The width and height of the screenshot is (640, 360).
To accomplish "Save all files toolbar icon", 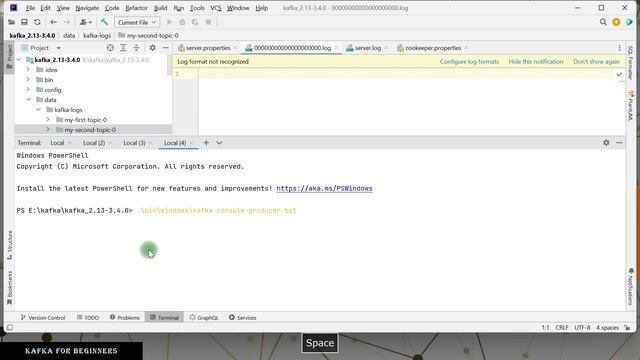I will tap(24, 22).
